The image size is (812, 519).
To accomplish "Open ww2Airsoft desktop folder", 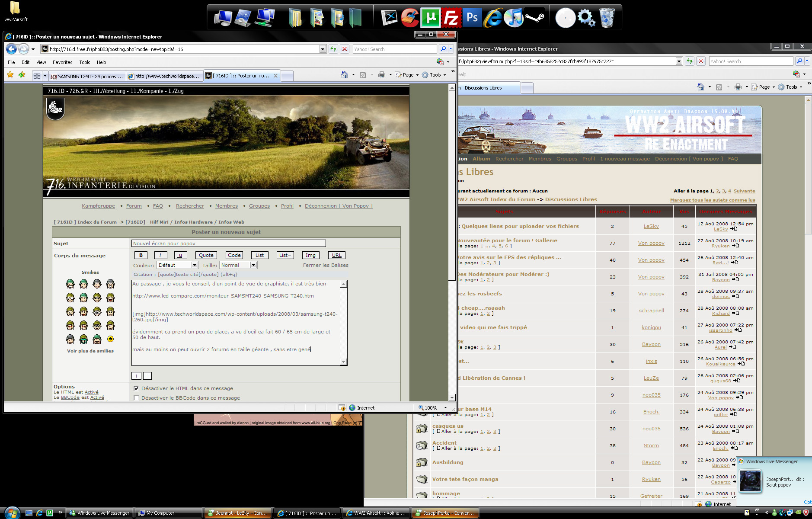I will [x=16, y=12].
